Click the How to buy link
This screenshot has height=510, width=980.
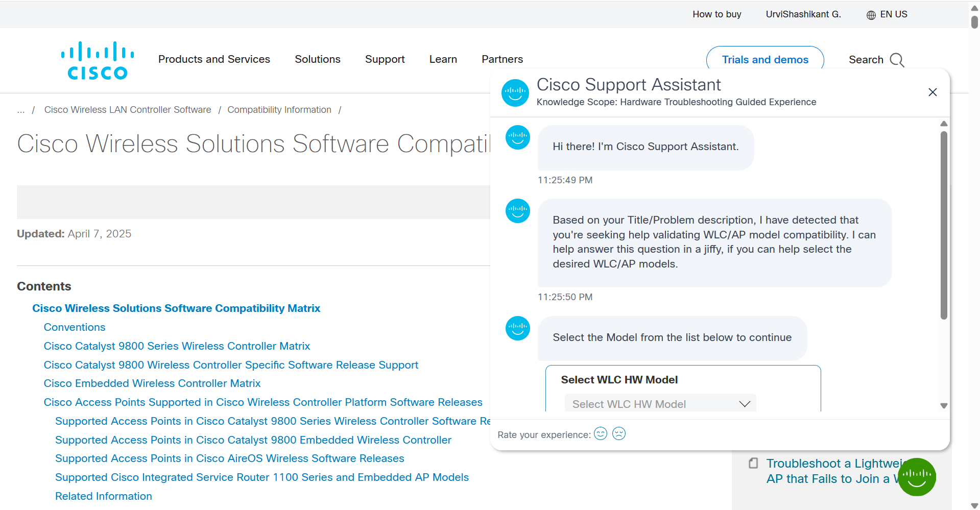(x=717, y=14)
